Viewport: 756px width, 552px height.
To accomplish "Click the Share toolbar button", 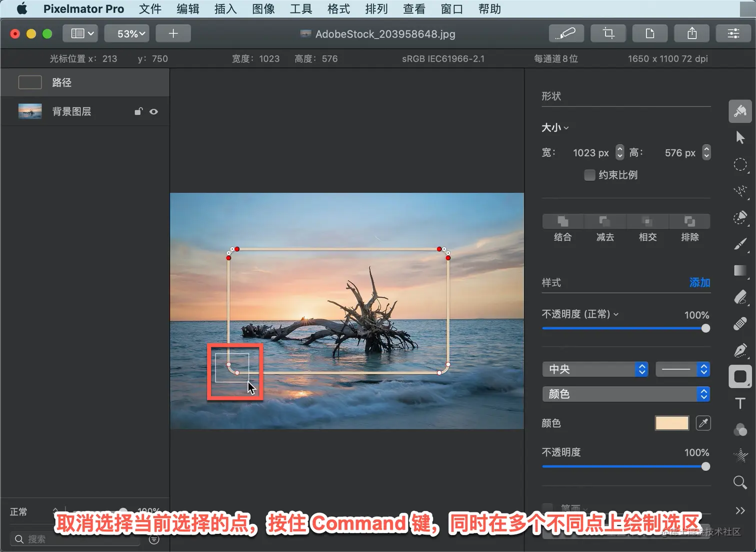I will tap(692, 34).
